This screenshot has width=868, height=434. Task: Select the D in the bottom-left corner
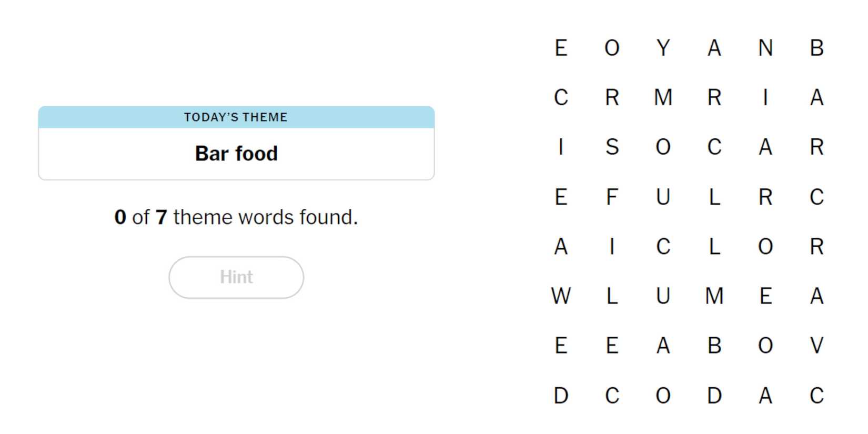tap(561, 396)
